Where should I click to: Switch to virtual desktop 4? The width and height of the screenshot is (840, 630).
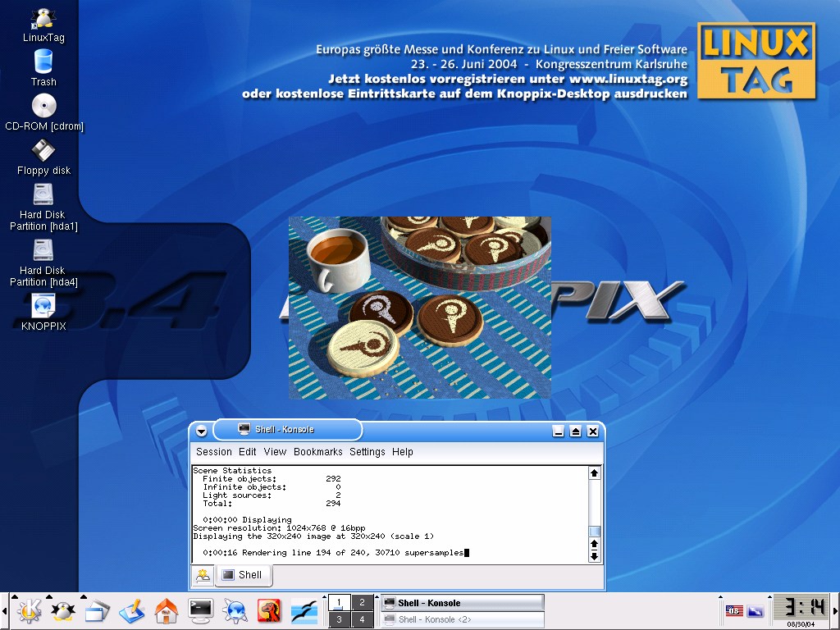point(363,620)
